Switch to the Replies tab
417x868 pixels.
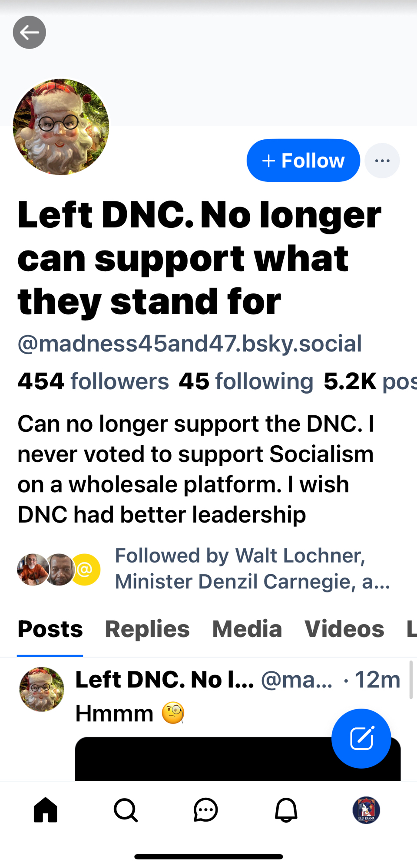(147, 629)
